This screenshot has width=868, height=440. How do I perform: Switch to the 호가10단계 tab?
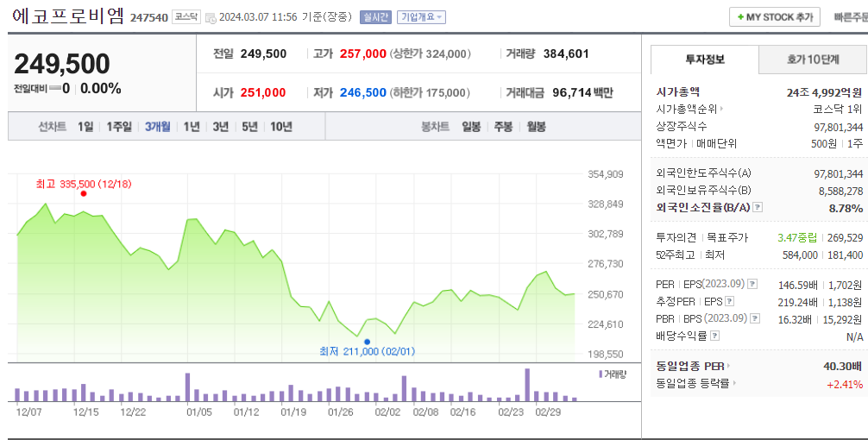click(x=813, y=60)
